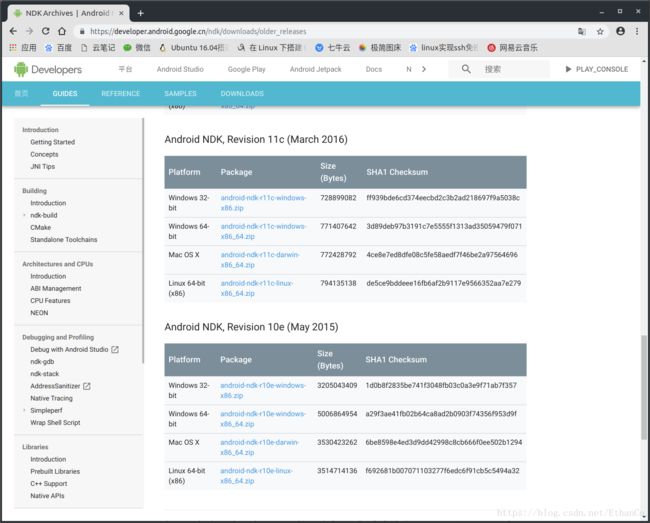Open Docs nav item
Image resolution: width=650 pixels, height=523 pixels.
[374, 69]
